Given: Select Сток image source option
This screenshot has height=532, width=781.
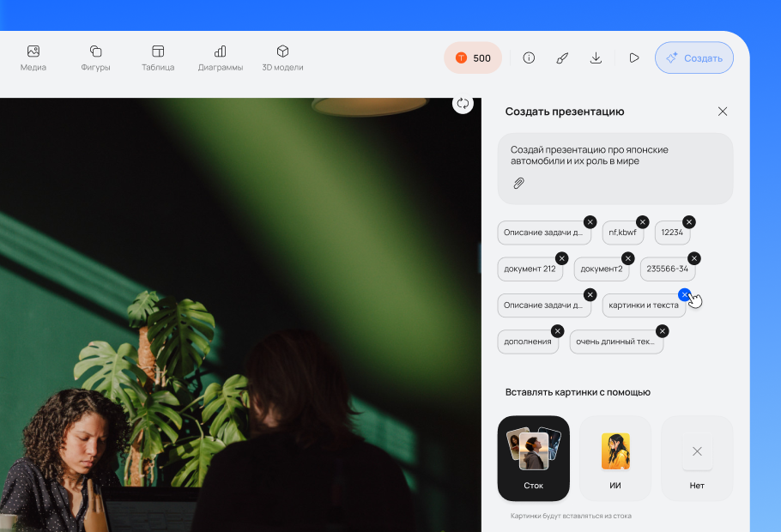Looking at the screenshot, I should click(533, 458).
